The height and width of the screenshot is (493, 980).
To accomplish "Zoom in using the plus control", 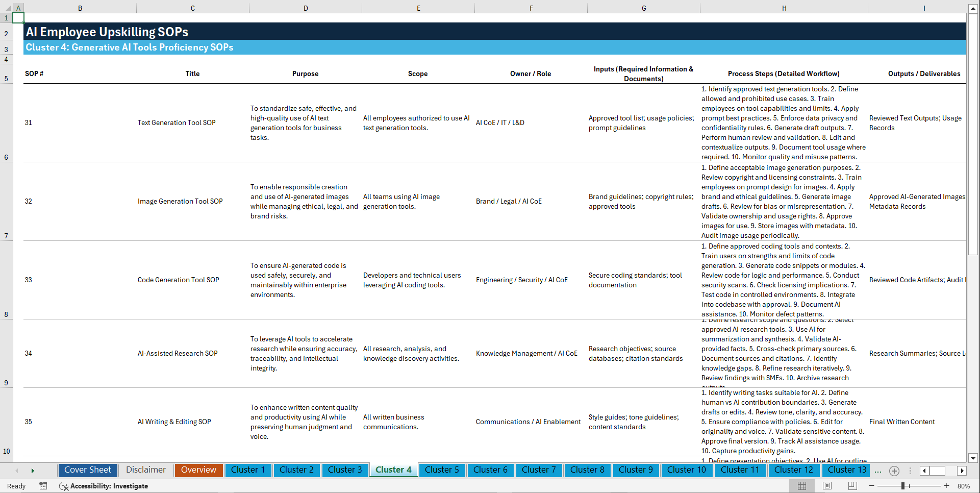I will click(x=946, y=486).
